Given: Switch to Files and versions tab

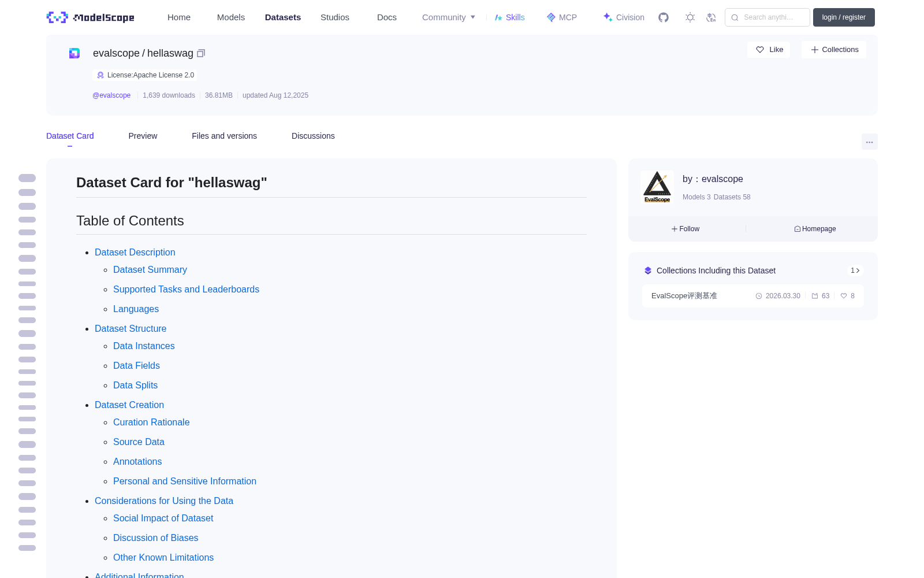Looking at the screenshot, I should point(224,136).
